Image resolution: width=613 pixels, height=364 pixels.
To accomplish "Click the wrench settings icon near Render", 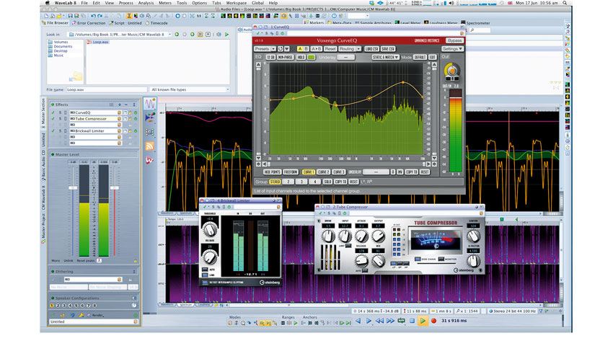I will [81, 315].
